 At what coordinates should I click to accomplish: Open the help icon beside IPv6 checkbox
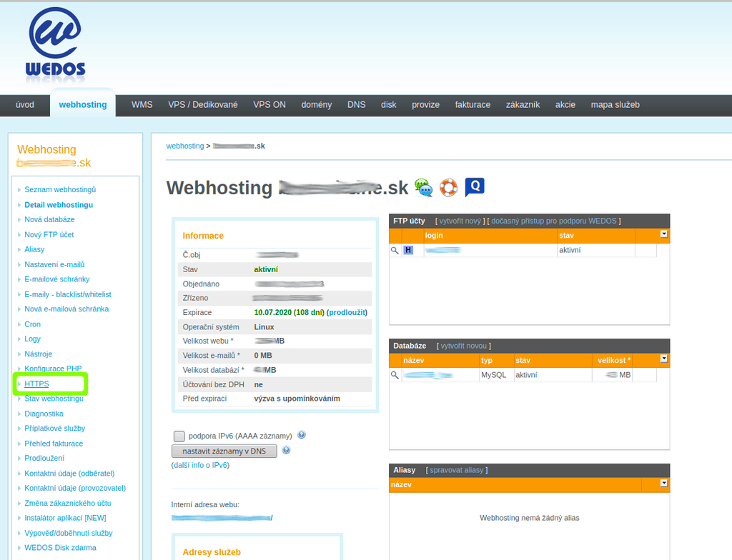pos(302,435)
